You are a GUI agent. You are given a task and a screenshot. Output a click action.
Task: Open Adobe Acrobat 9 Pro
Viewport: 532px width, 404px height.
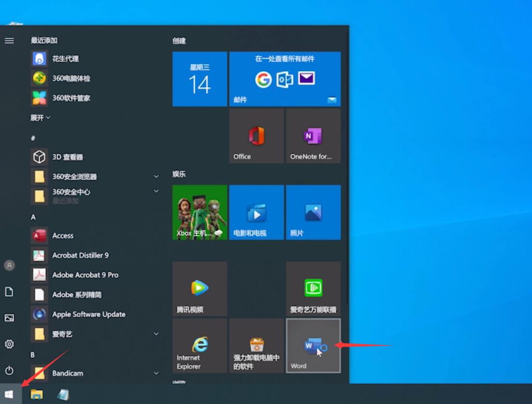click(x=95, y=275)
